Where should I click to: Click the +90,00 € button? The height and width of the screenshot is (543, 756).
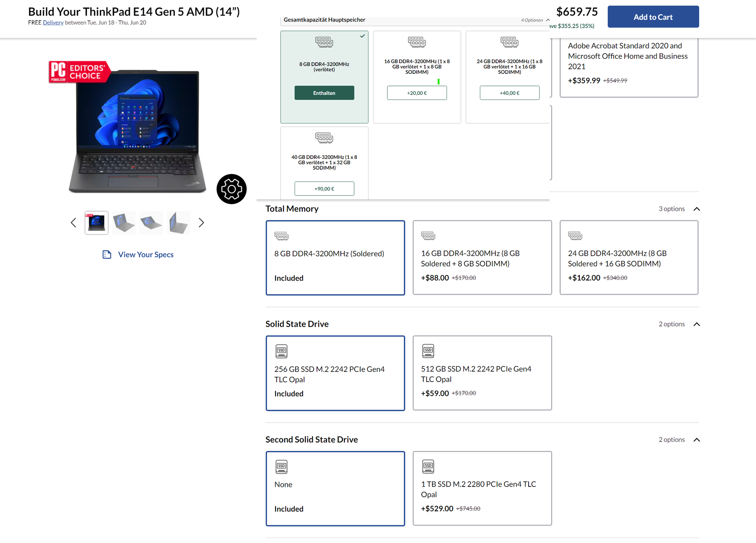[x=324, y=189]
